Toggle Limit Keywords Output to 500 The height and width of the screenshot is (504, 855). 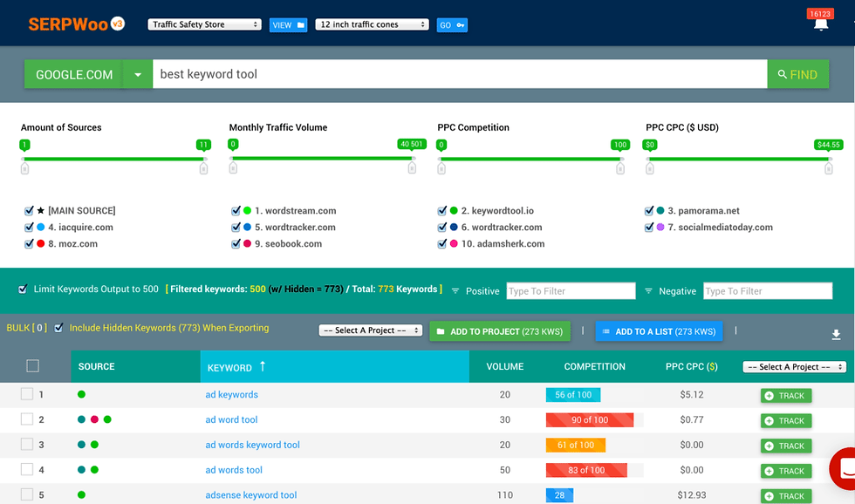click(x=23, y=289)
